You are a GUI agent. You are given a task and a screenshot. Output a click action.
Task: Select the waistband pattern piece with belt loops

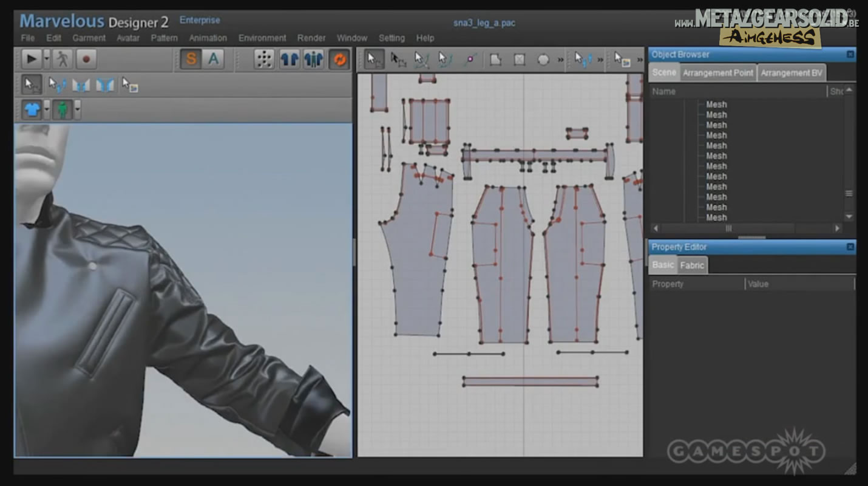(535, 157)
